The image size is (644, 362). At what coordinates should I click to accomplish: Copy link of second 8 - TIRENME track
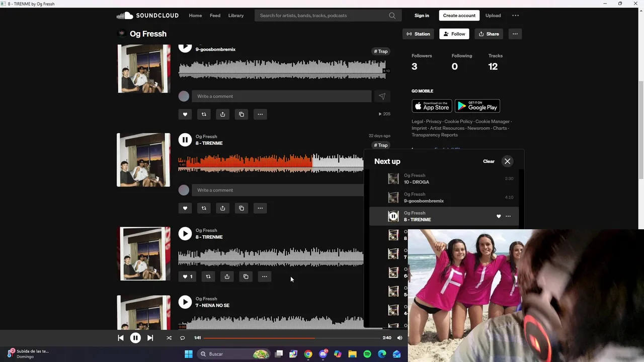click(246, 277)
